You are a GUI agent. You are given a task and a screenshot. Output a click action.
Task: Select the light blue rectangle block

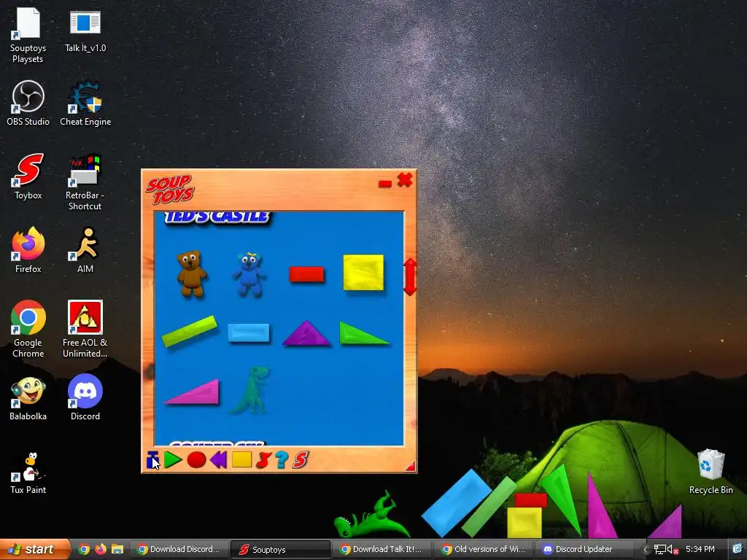tap(249, 332)
